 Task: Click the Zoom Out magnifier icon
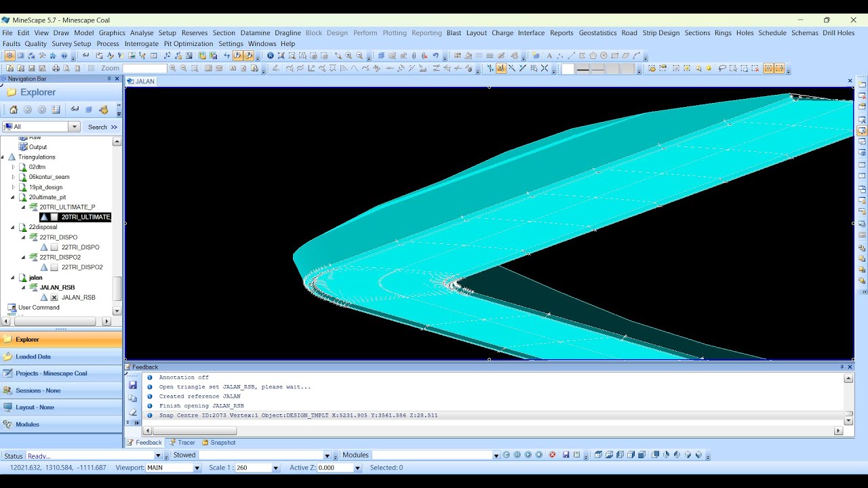[x=359, y=56]
